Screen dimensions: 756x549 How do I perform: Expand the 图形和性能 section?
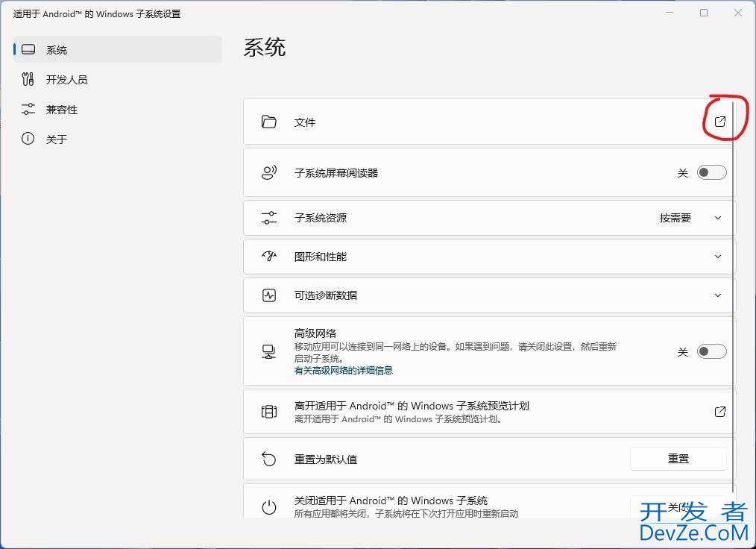pos(718,257)
